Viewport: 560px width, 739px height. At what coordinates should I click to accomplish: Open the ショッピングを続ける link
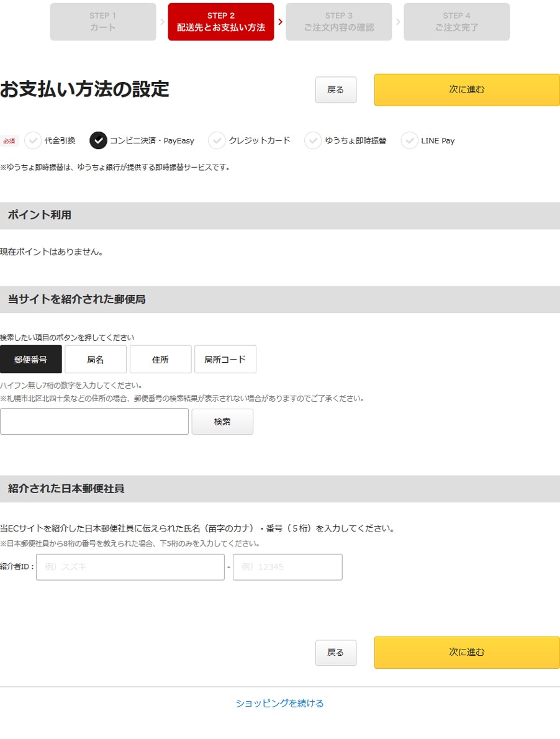279,704
